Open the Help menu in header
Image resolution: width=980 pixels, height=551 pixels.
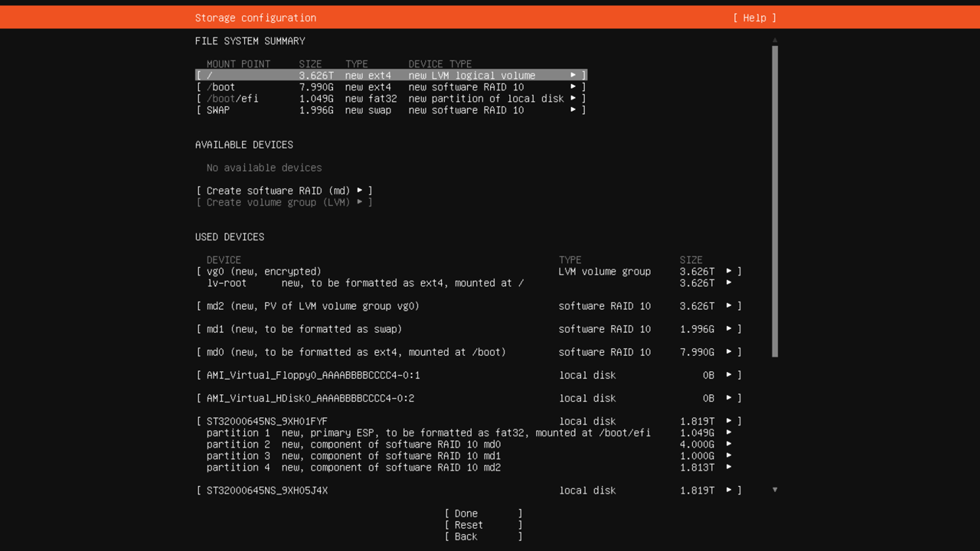754,18
